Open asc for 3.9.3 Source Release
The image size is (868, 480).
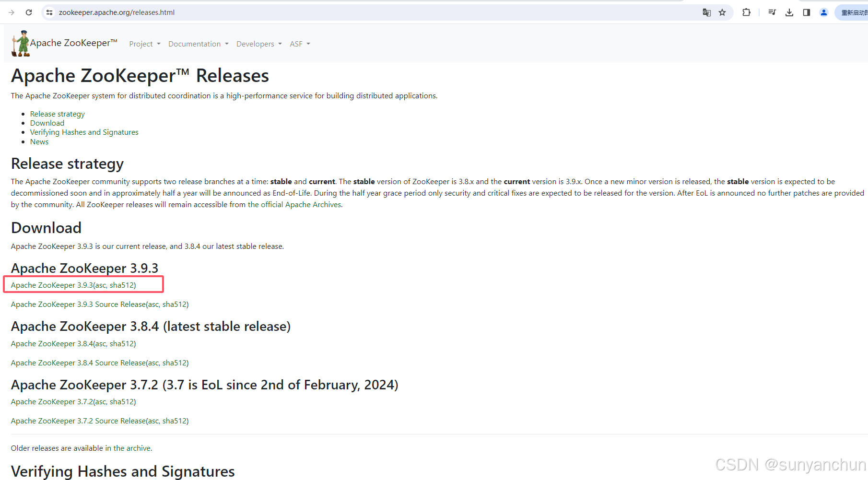click(153, 304)
